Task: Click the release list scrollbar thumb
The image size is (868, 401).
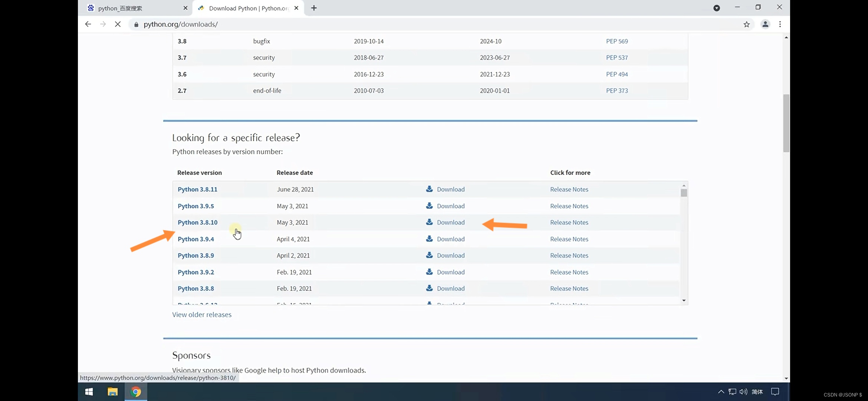Action: [684, 193]
